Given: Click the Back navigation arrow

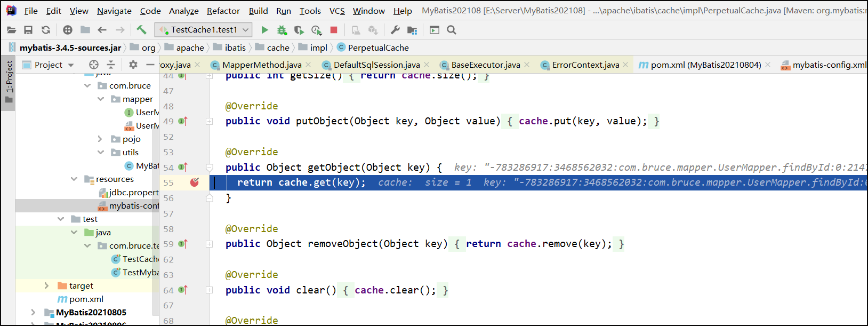Looking at the screenshot, I should coord(102,30).
